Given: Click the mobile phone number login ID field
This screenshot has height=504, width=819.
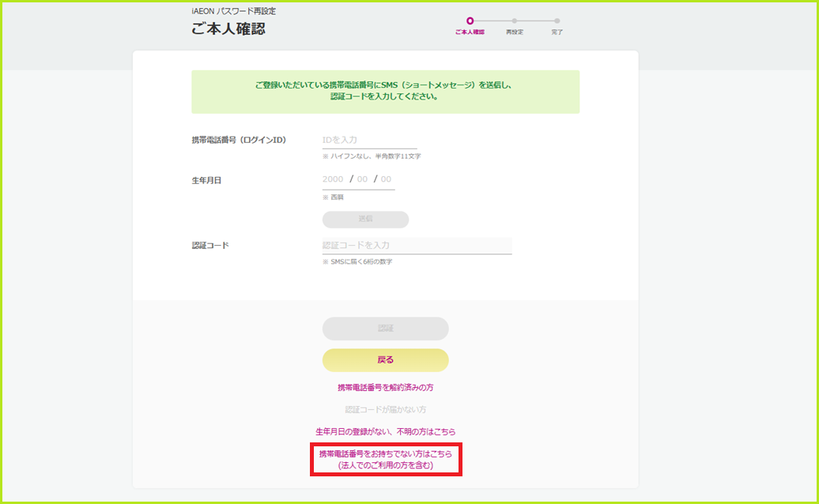Looking at the screenshot, I should click(369, 140).
